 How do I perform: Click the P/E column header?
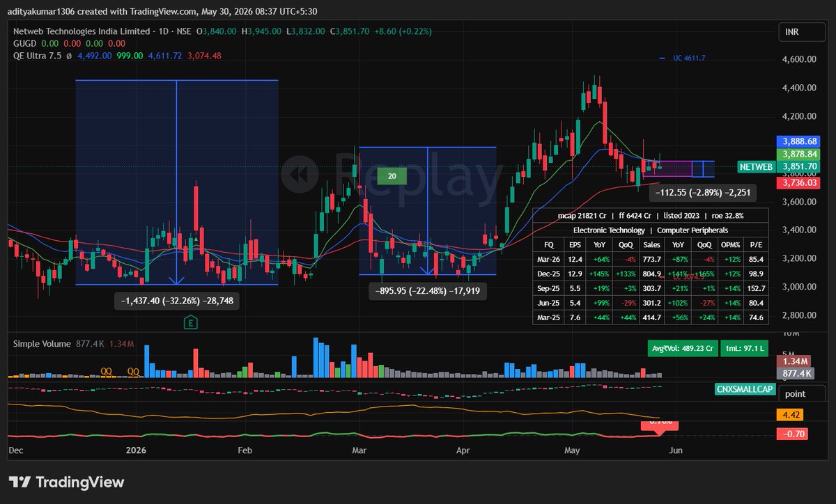coord(756,244)
